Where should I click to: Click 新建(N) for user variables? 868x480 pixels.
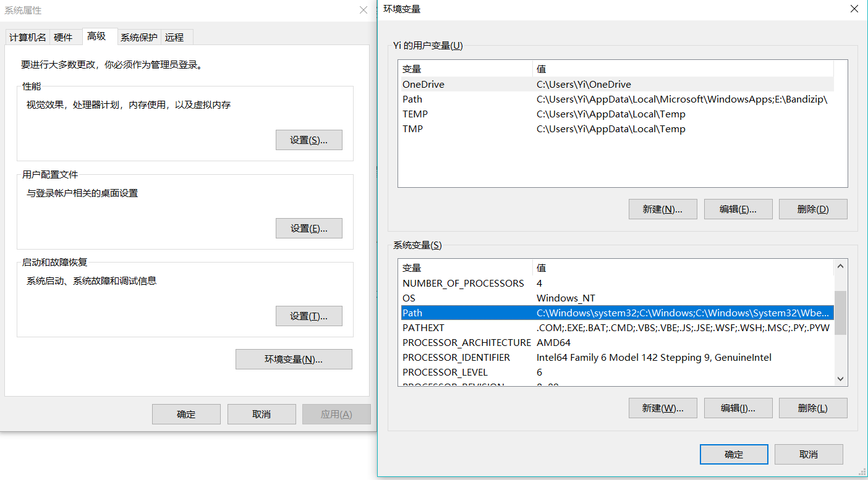[663, 209]
